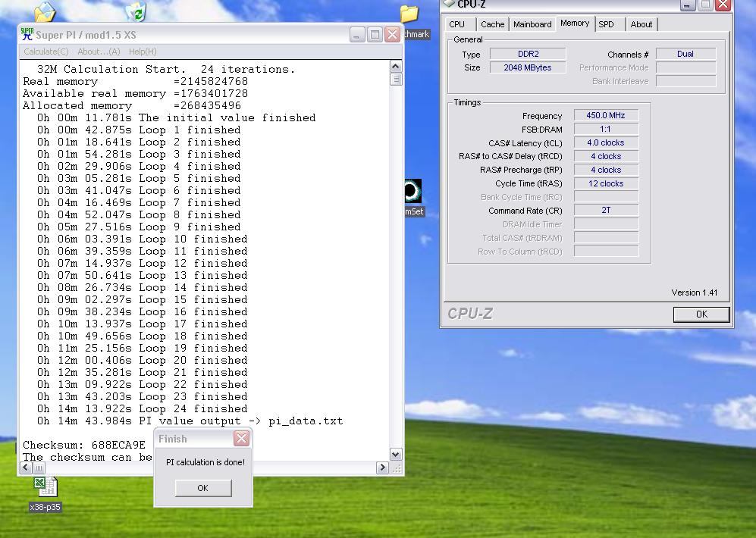Viewport: 756px width, 538px height.
Task: Click the 'Version 1.41' text in CPU-Z
Action: [x=695, y=292]
